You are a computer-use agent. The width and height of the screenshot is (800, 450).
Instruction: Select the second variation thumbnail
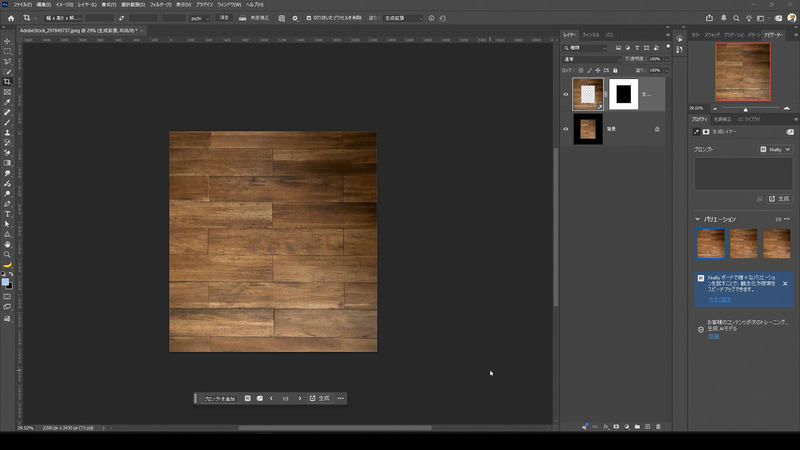743,243
